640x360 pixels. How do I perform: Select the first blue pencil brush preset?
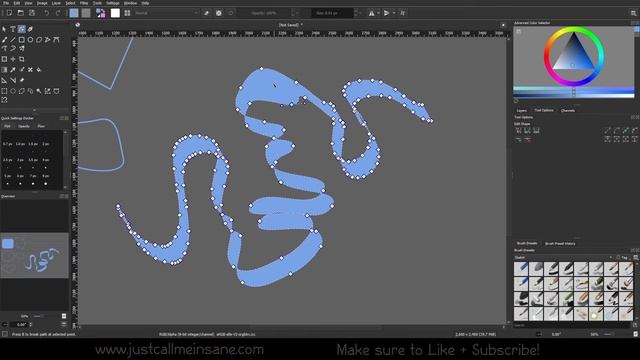(x=521, y=269)
